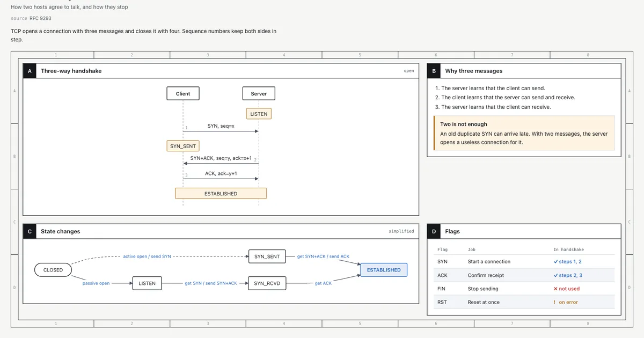Click the 'In handshake' column header
The height and width of the screenshot is (338, 644).
coord(569,249)
